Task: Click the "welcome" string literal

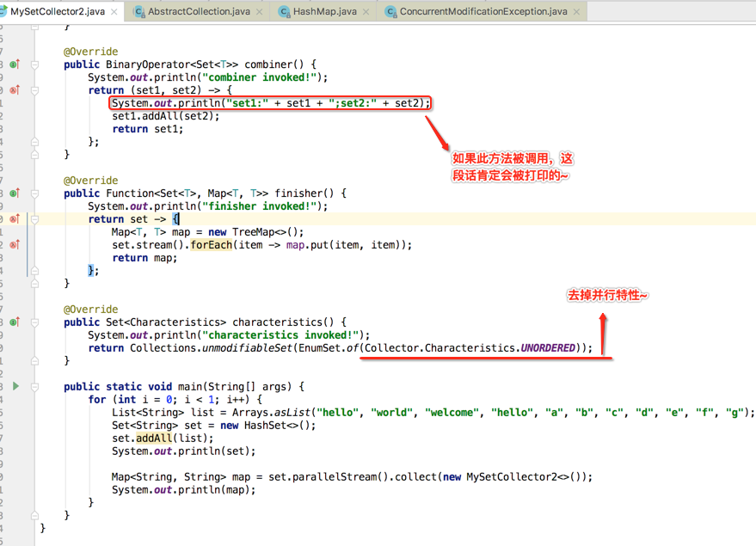Action: (x=452, y=413)
